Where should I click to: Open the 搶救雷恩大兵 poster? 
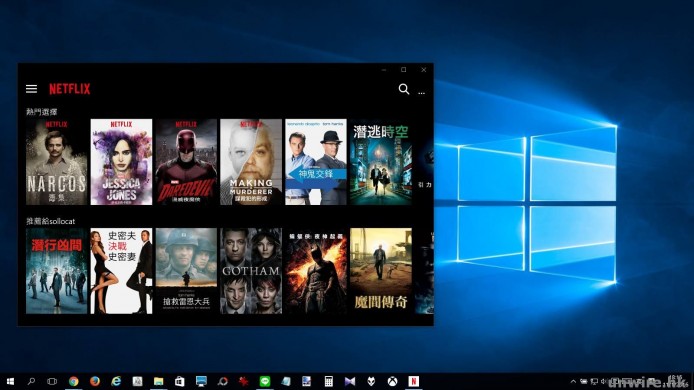coord(186,271)
